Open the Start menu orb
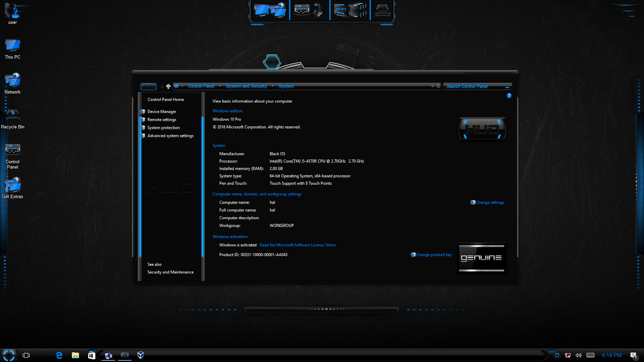644x362 pixels. coord(8,355)
